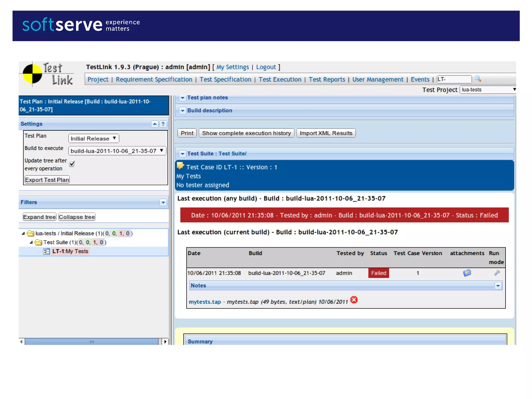Click the test case edit icon

coord(181,166)
